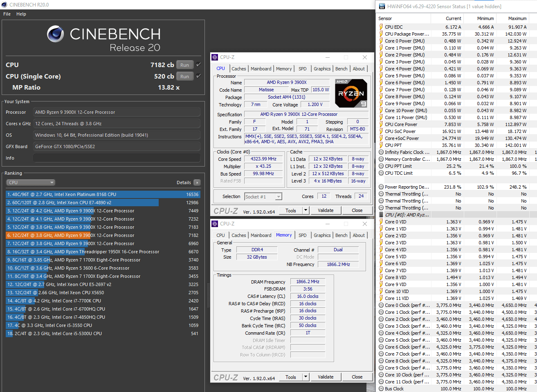Click Close button in top CPU-Z window
Screen dimensions: 537x392
(x=357, y=210)
